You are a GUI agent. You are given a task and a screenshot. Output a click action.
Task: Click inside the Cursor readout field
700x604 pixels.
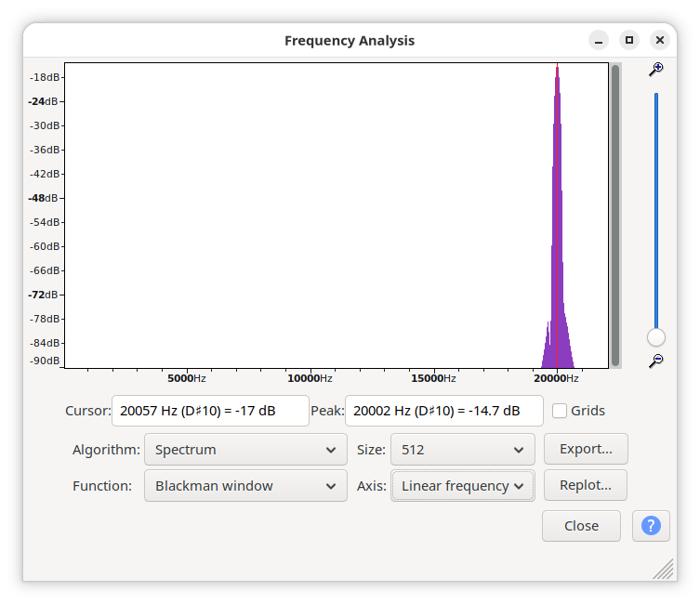[210, 411]
